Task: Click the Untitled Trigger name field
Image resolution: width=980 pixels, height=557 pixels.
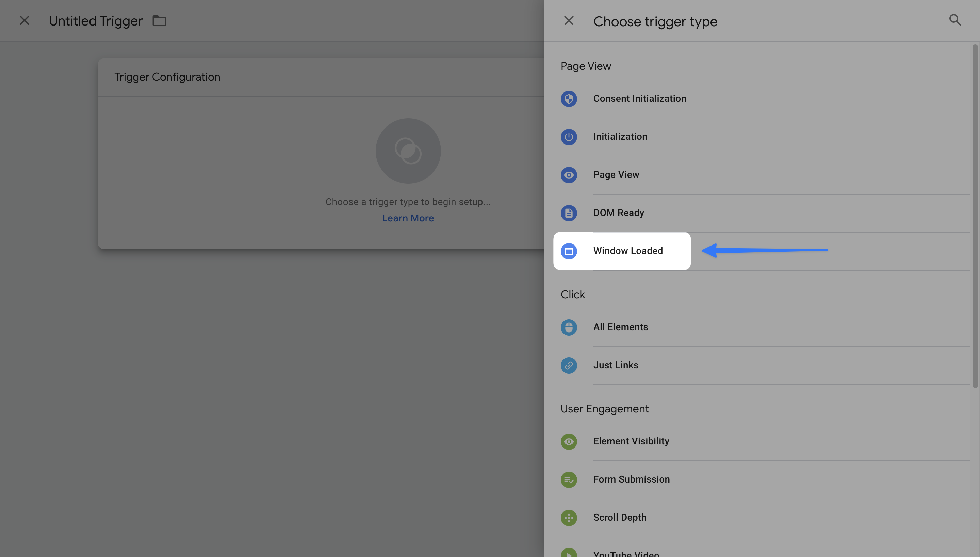Action: click(x=96, y=21)
